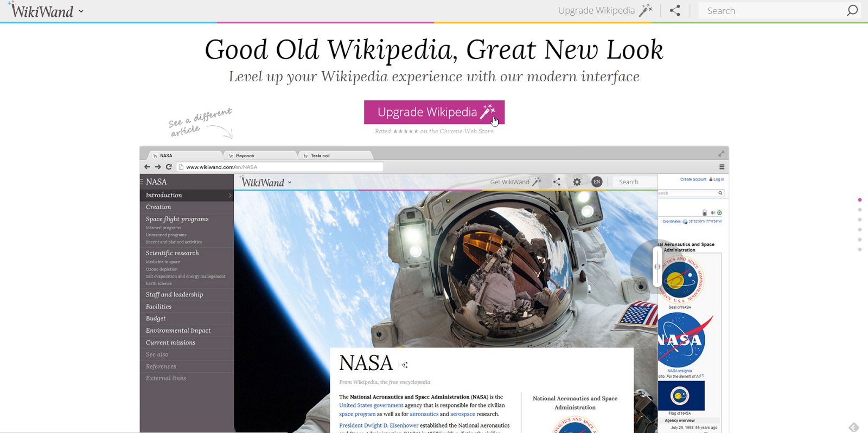Click the EN language badge in the demo header

(x=597, y=182)
